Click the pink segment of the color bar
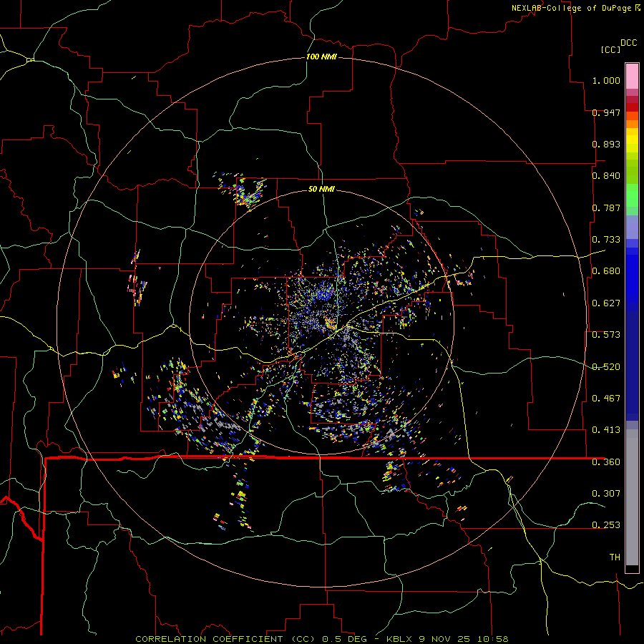Viewport: 644px width, 644px height. click(x=632, y=76)
